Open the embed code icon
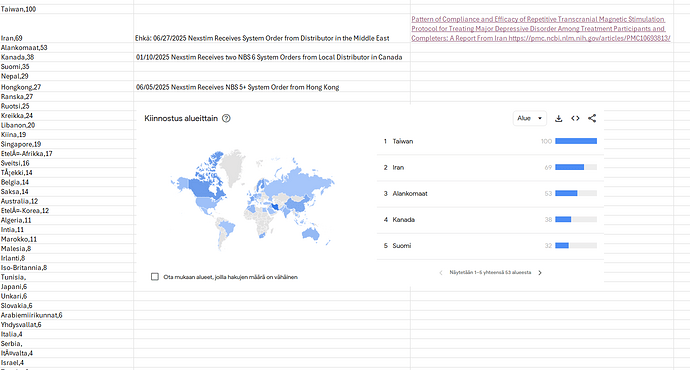The height and width of the screenshot is (370, 690). pyautogui.click(x=575, y=118)
